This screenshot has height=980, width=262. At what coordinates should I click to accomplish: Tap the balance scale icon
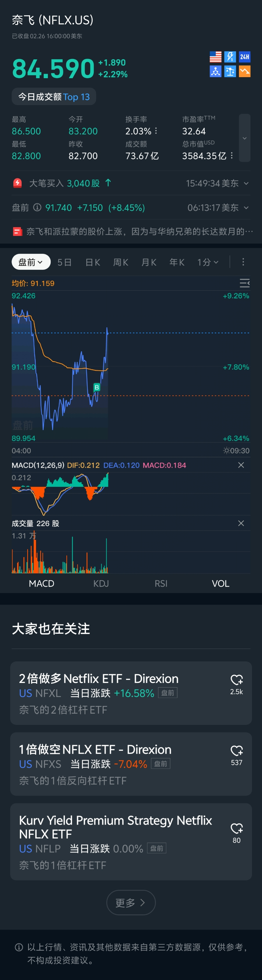click(230, 72)
